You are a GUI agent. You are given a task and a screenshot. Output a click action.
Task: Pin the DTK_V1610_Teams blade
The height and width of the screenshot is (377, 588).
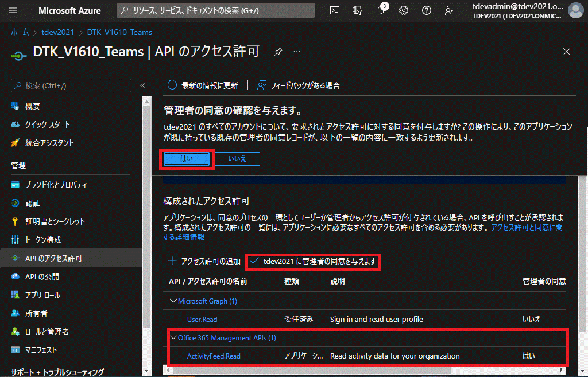pos(278,52)
